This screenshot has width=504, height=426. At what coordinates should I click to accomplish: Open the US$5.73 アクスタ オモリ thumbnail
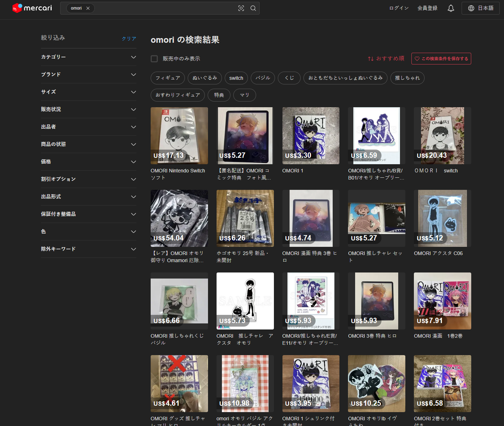coord(245,301)
